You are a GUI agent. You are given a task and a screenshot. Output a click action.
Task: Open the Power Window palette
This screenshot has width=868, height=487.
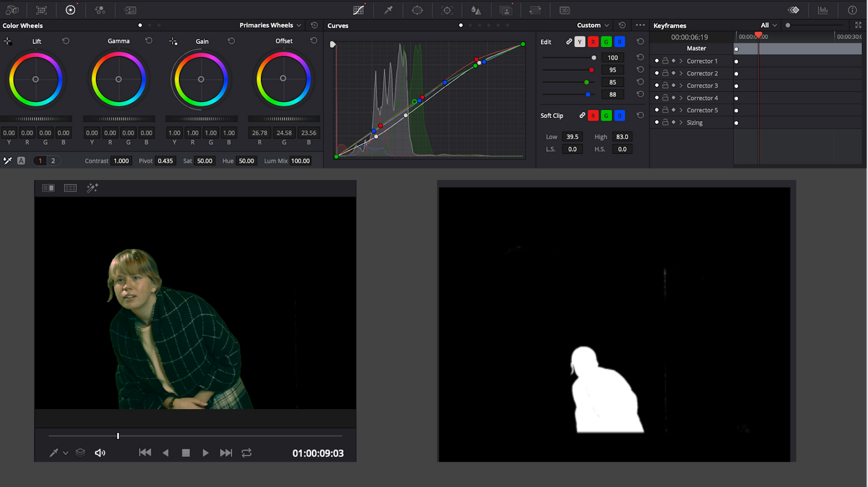point(417,10)
